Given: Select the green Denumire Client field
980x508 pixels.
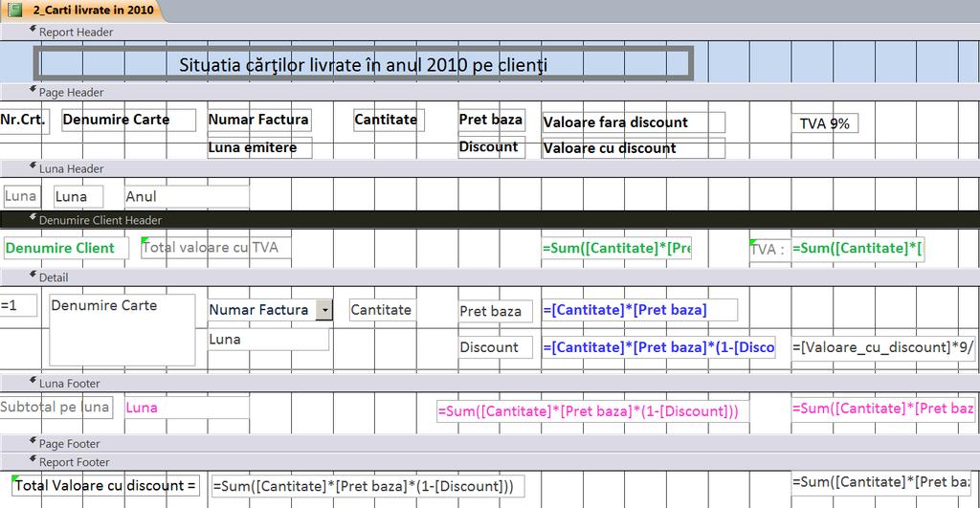Looking at the screenshot, I should pos(66,248).
